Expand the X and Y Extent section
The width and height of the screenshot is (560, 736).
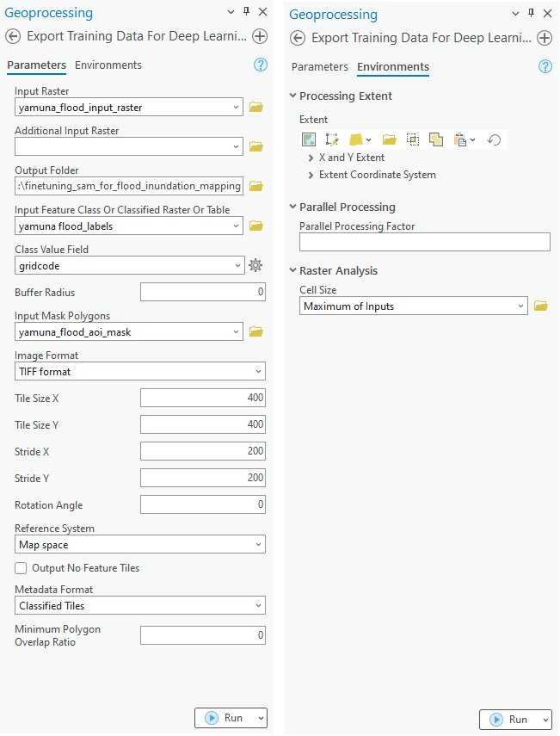pyautogui.click(x=311, y=158)
